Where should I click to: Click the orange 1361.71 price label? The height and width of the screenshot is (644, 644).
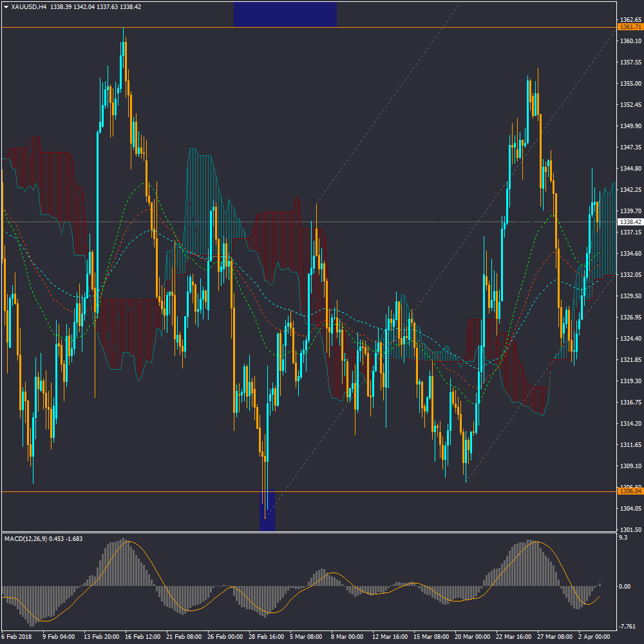coord(629,27)
